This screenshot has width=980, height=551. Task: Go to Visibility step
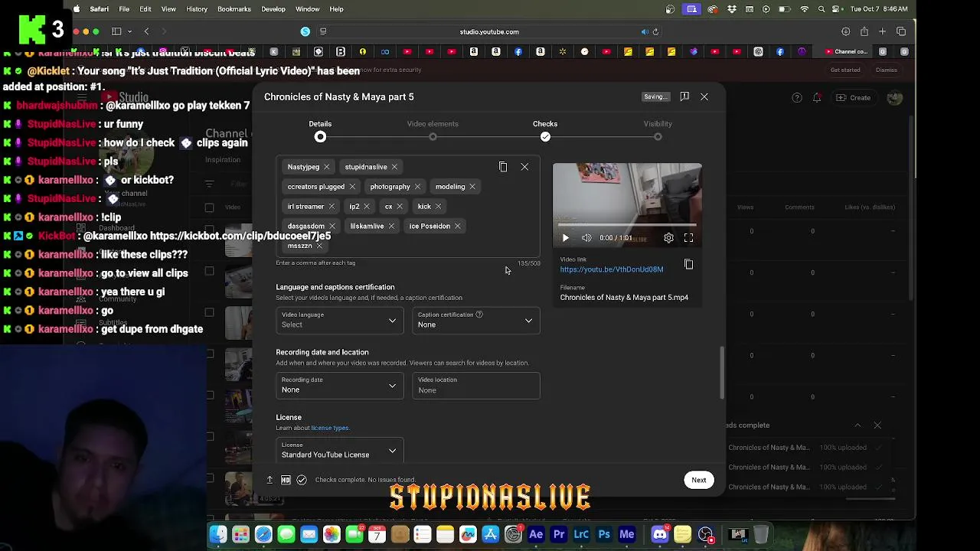(658, 131)
